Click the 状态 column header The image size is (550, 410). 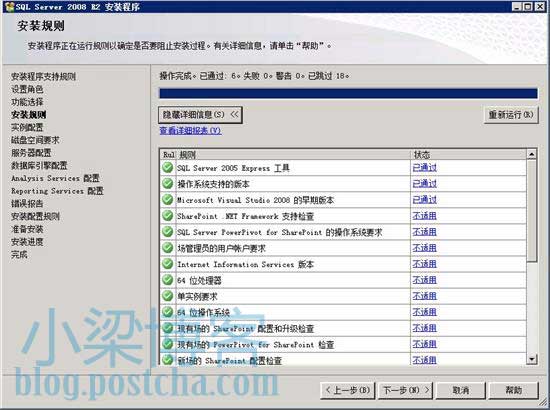click(x=468, y=155)
